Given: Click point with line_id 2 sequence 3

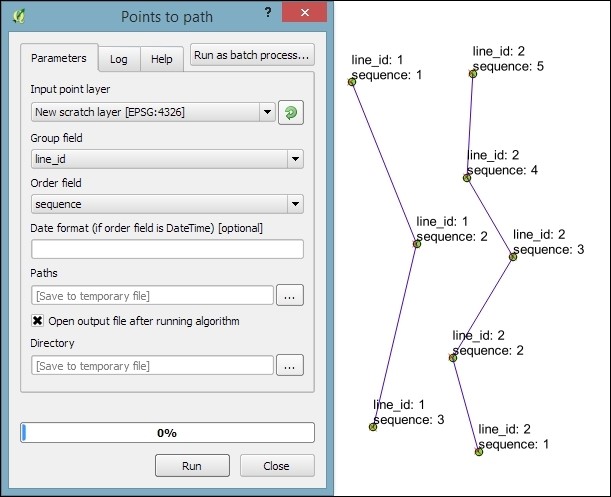Looking at the screenshot, I should 513,257.
